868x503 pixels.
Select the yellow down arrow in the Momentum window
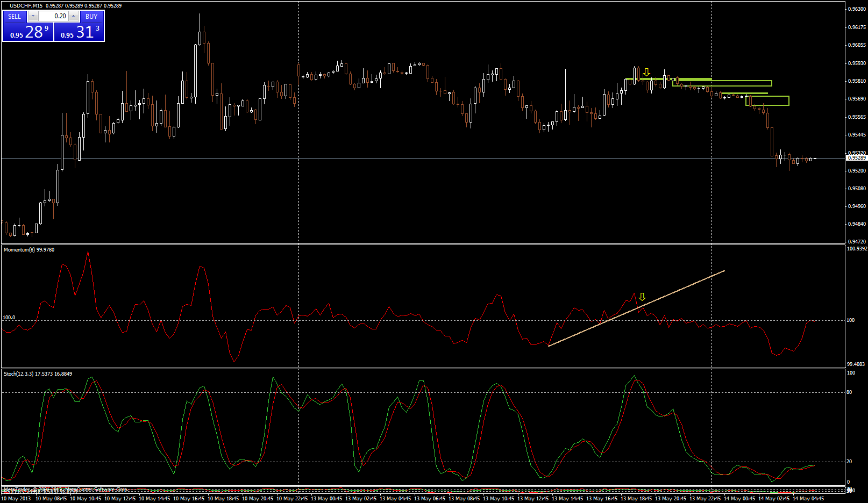[642, 296]
